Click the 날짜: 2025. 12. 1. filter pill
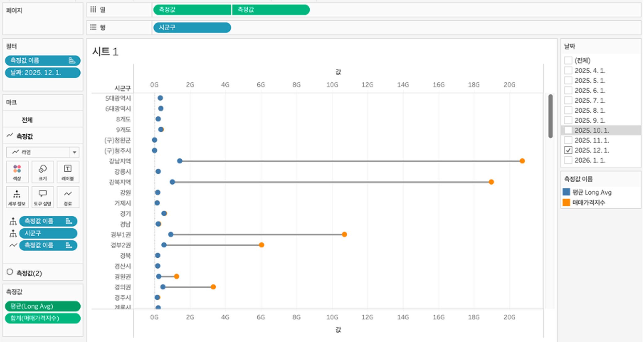Viewport: 644px width, 342px height. 43,72
